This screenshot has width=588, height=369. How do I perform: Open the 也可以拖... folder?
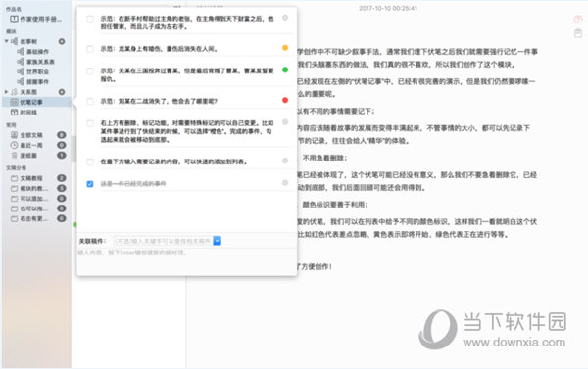tap(29, 208)
